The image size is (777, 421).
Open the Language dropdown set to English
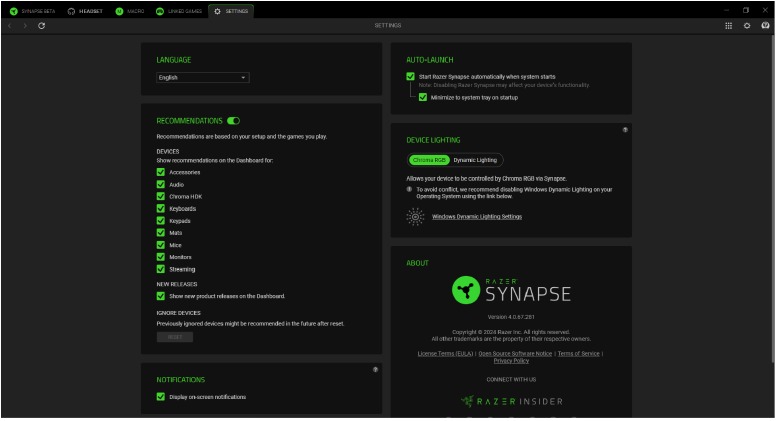point(203,78)
